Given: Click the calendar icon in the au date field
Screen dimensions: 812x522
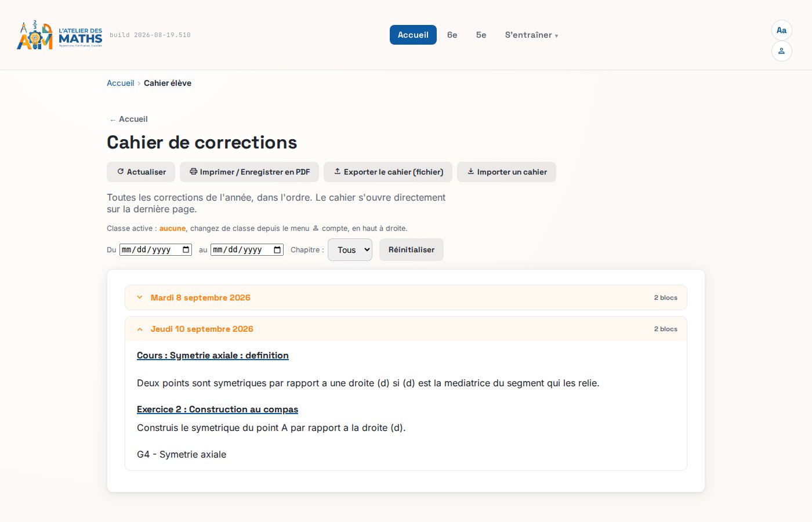Looking at the screenshot, I should 278,250.
